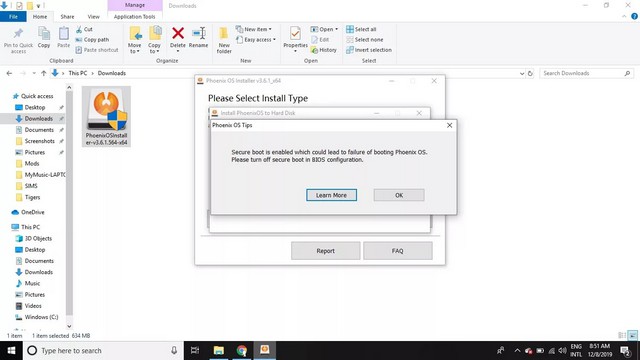640x360 pixels.
Task: Open Task View from the taskbar
Action: (195, 351)
